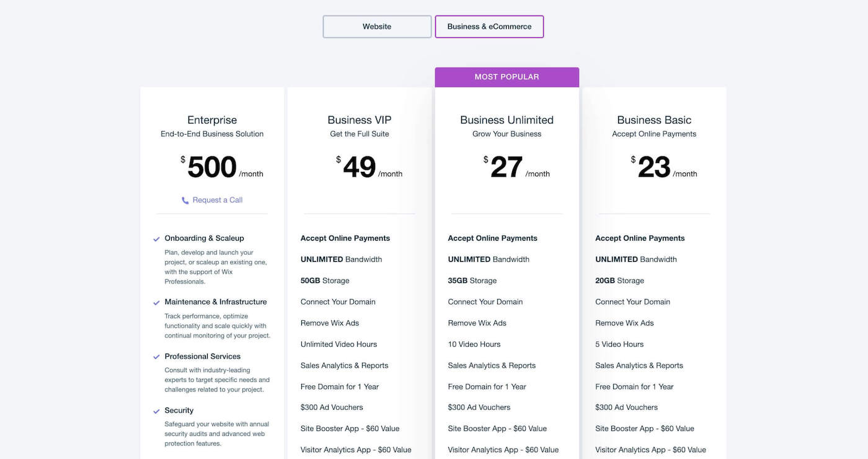Choose the Business VIP plan title

(x=360, y=120)
